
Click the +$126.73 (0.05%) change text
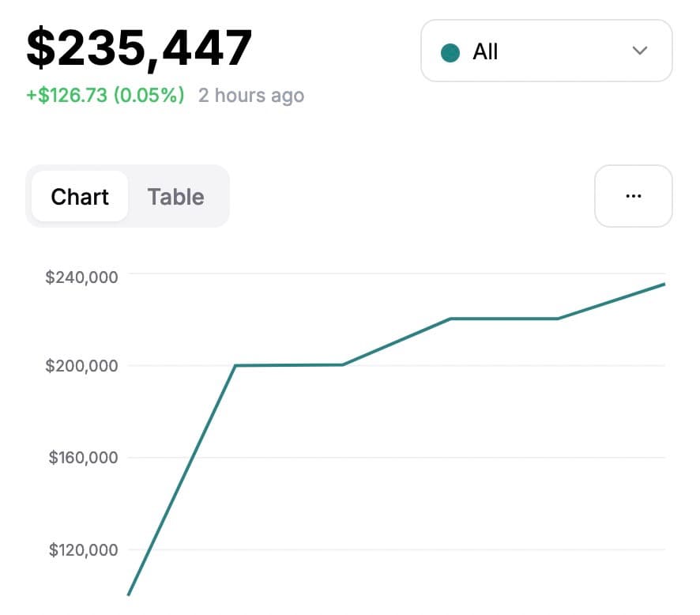tap(105, 96)
